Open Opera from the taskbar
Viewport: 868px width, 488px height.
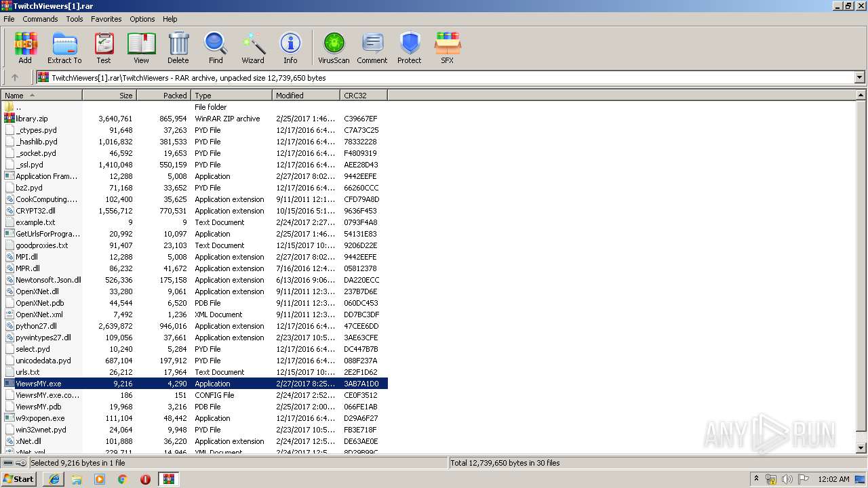145,479
